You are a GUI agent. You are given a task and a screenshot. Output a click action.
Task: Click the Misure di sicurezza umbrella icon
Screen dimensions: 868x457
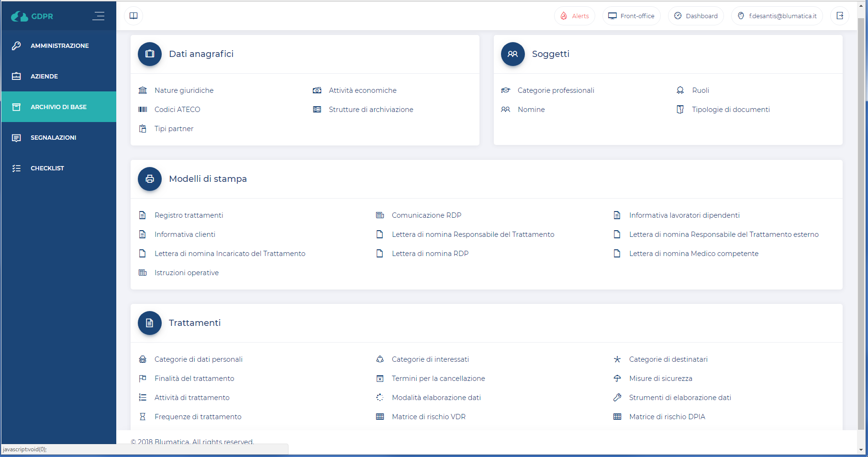pos(617,379)
